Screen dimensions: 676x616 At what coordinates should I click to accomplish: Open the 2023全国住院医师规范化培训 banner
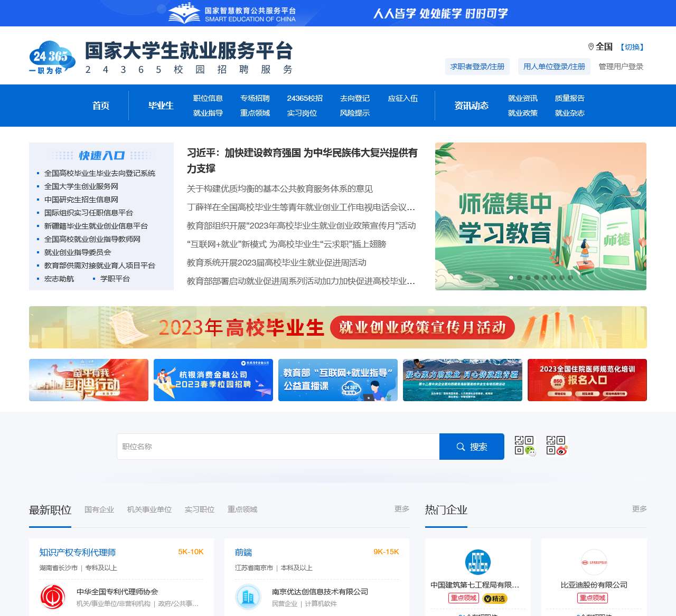pyautogui.click(x=587, y=380)
